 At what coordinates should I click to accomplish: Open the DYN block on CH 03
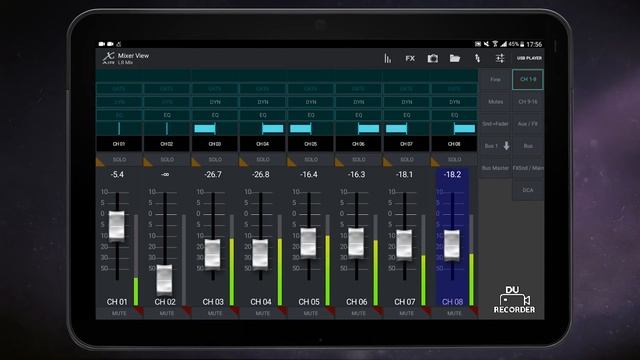[x=215, y=102]
